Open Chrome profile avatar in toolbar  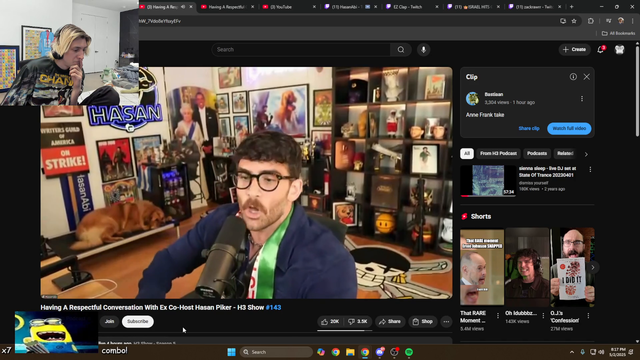coord(621,21)
